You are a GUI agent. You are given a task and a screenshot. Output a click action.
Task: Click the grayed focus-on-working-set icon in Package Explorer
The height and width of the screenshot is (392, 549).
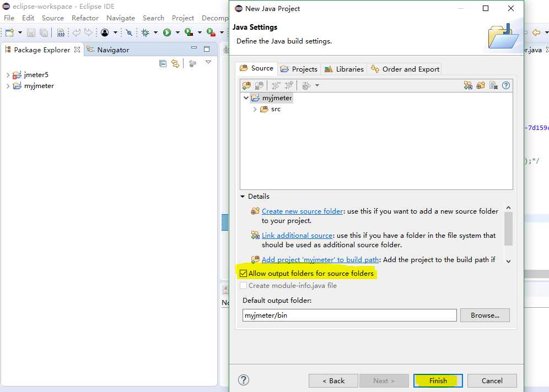[x=192, y=64]
